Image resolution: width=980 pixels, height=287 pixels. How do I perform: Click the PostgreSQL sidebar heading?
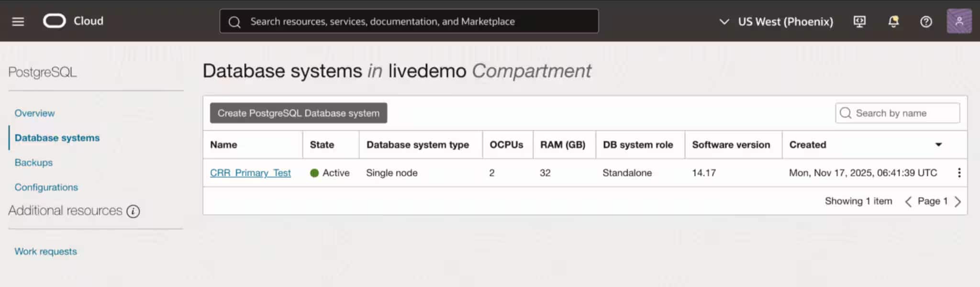coord(43,72)
